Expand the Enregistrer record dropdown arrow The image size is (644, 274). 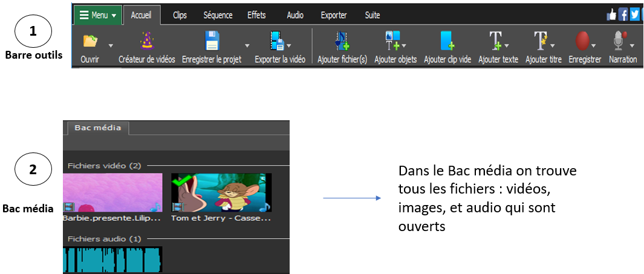(594, 45)
